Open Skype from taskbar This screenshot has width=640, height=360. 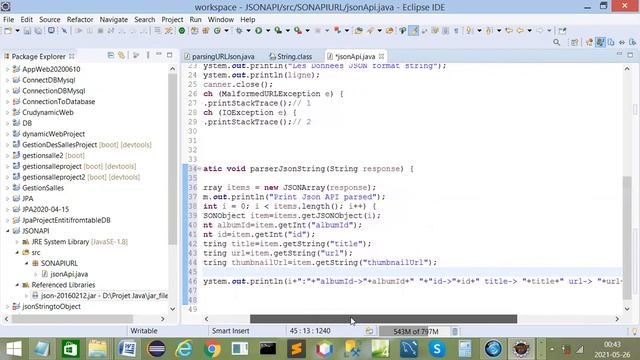pos(437,349)
